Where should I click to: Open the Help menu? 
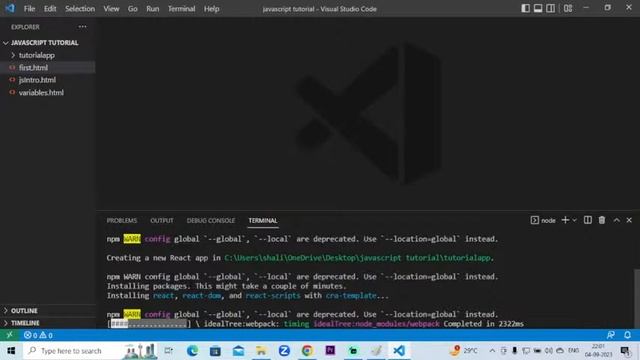click(211, 9)
